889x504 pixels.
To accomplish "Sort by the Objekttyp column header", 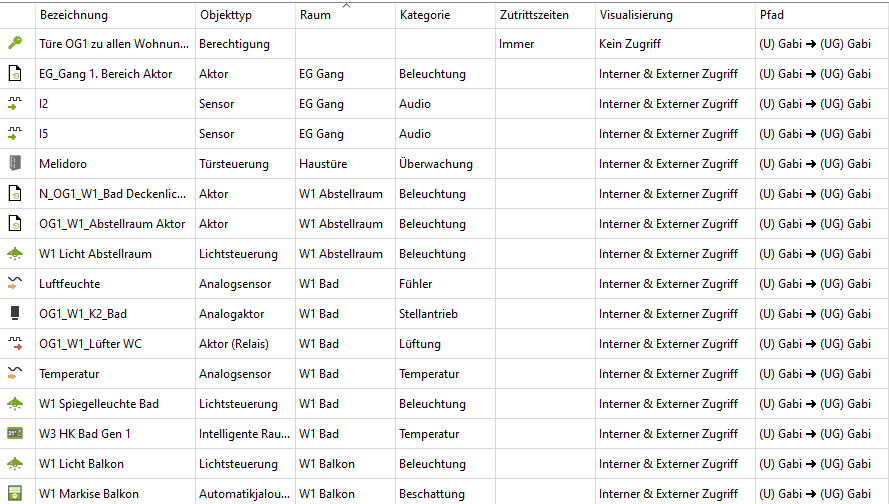I will coord(226,15).
